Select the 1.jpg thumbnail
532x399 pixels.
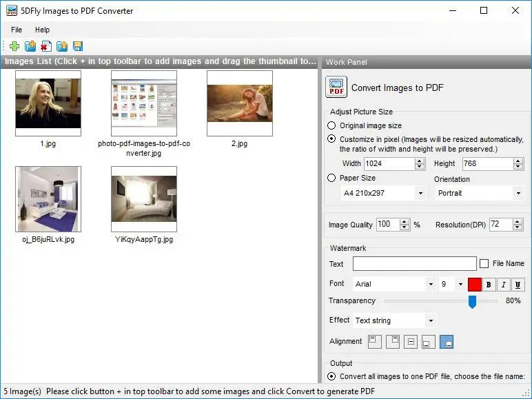point(48,103)
